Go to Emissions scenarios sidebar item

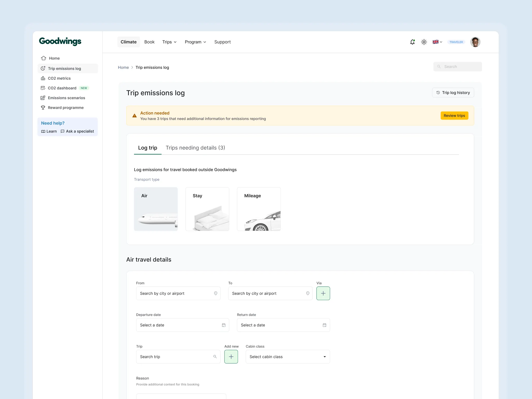click(66, 98)
